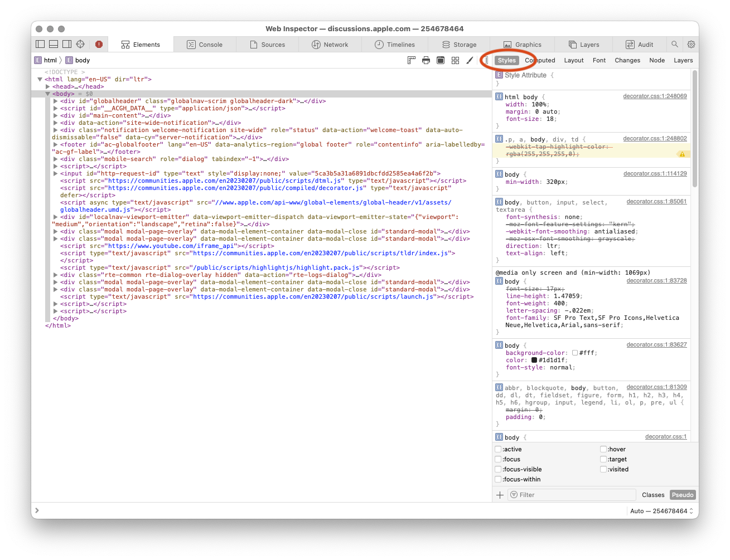Open the Timelines tab

pyautogui.click(x=395, y=45)
